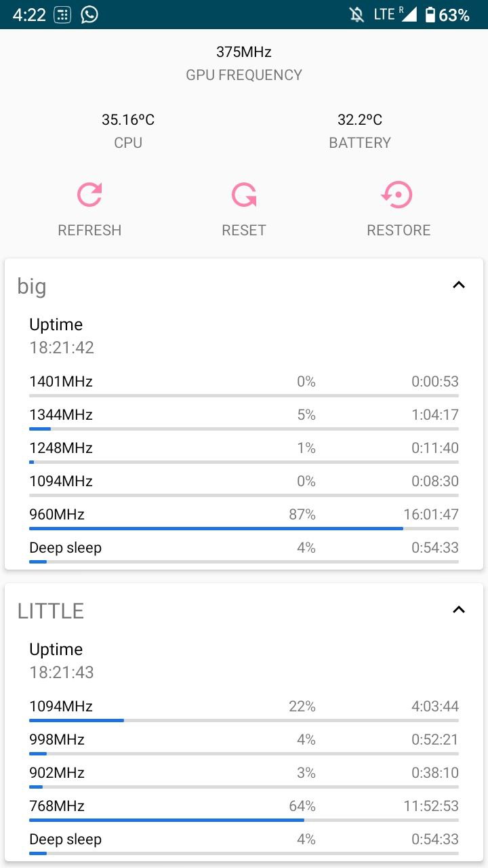
Task: Select the RESET label
Action: 244,231
